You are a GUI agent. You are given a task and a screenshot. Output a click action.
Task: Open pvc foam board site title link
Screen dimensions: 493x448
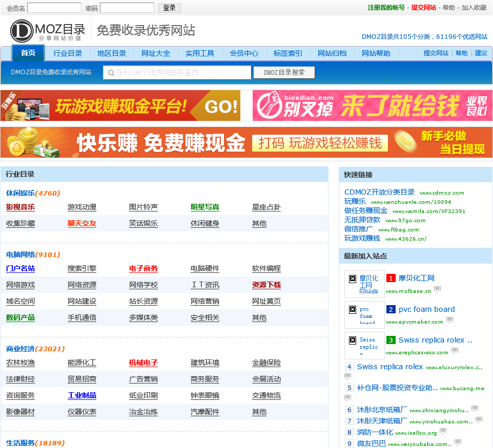(x=427, y=309)
